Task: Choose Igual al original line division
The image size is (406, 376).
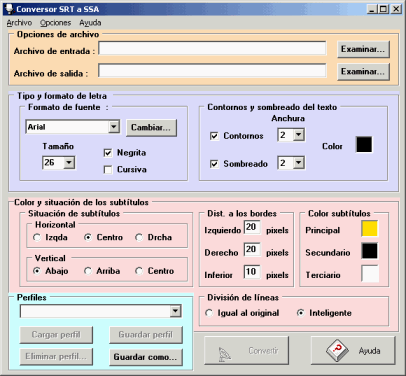Action: click(x=209, y=313)
